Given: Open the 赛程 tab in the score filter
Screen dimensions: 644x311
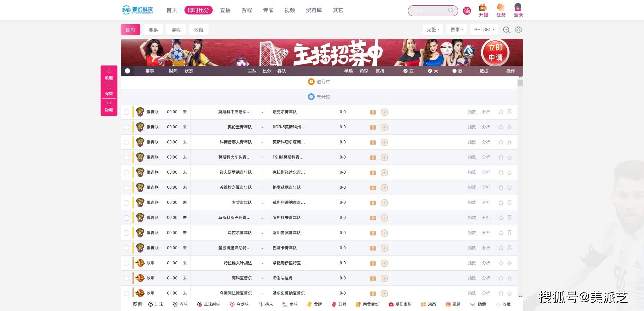Looking at the screenshot, I should tap(176, 30).
